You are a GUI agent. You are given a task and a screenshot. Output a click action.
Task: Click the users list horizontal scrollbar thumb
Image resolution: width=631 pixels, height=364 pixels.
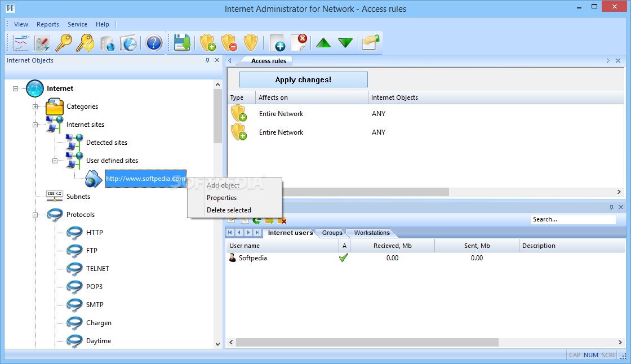pos(367,342)
